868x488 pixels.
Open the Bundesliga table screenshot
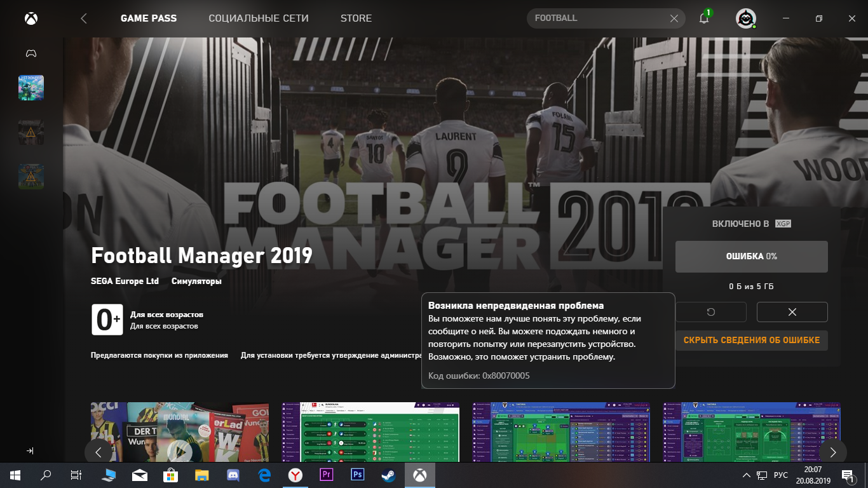(370, 432)
